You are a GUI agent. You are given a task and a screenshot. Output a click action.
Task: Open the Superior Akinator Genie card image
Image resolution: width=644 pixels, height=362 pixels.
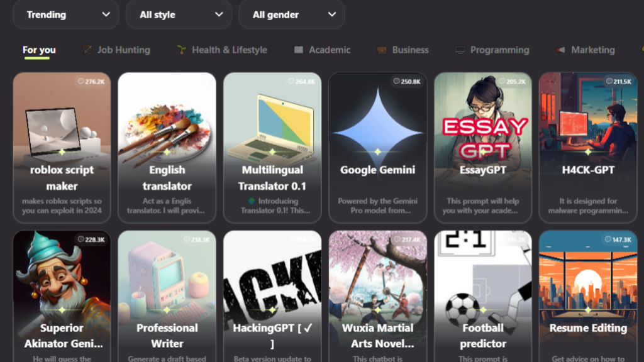click(62, 275)
